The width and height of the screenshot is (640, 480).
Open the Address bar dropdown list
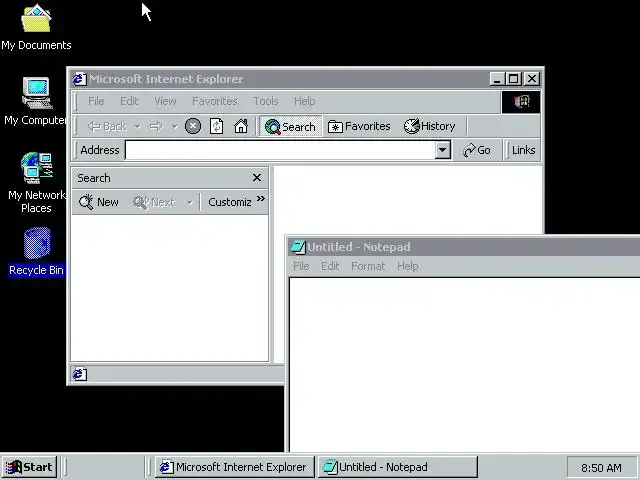point(442,150)
